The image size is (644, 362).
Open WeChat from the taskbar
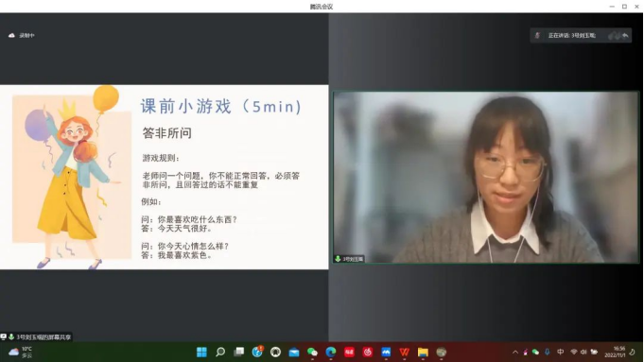pos(312,353)
